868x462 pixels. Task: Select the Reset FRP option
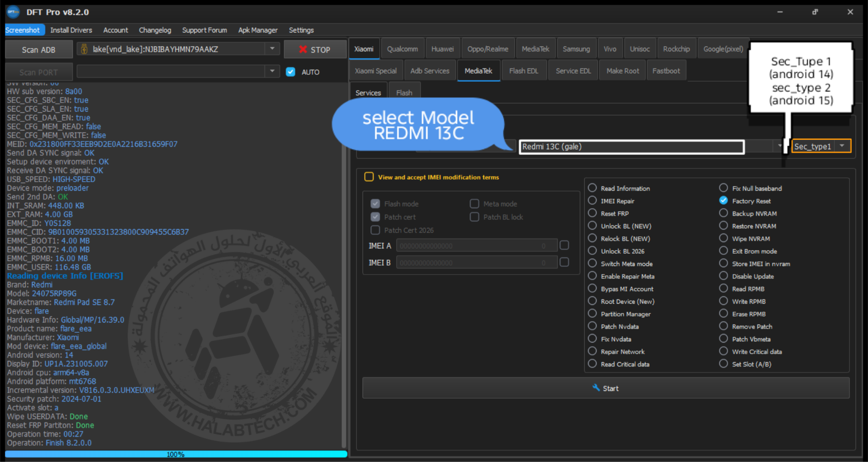[x=592, y=213]
